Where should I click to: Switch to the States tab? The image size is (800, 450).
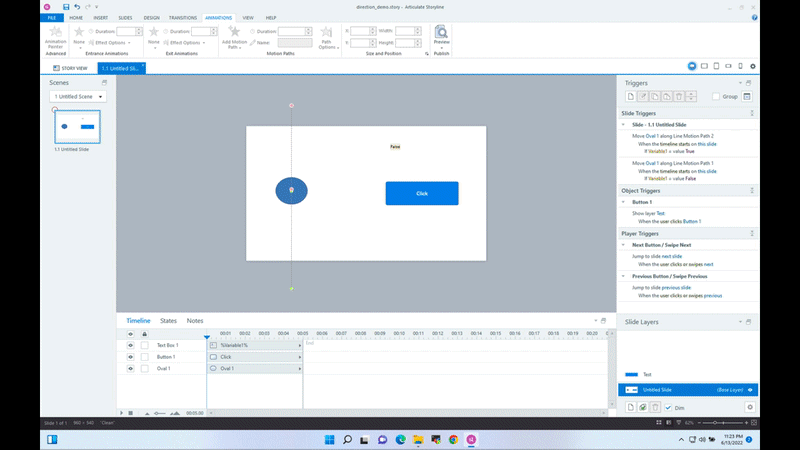(x=169, y=321)
